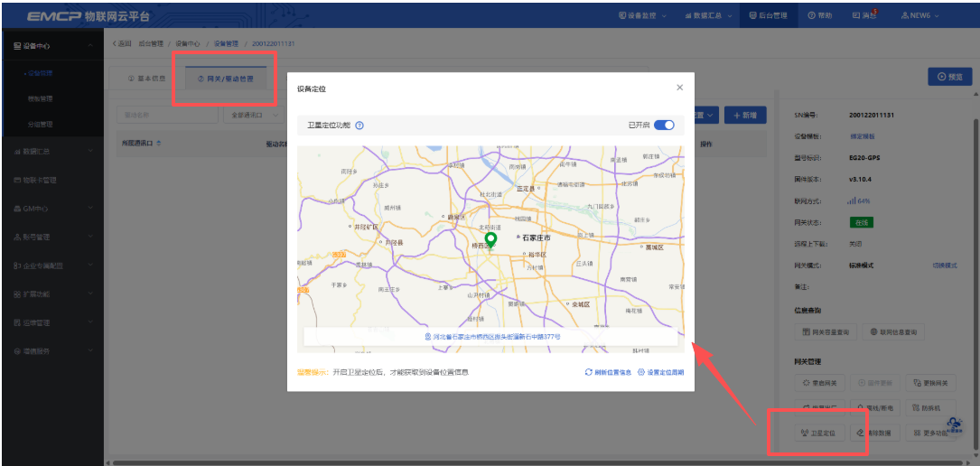Screen dimensions: 980x466
Task: Click 设置定位周期 settings link
Action: 660,372
